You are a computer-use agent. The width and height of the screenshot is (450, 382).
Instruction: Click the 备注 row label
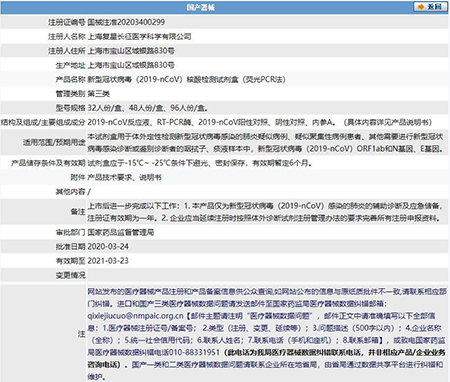[x=78, y=212]
